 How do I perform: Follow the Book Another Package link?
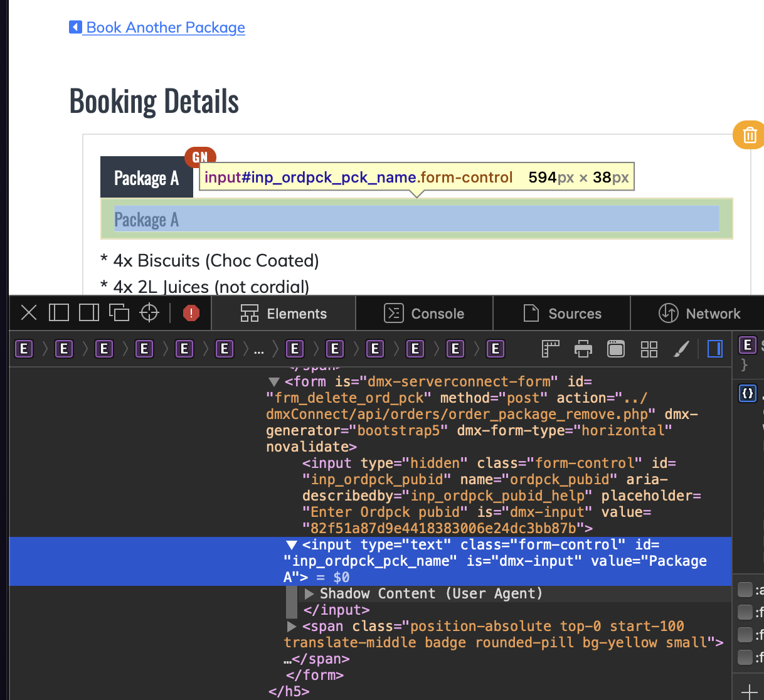click(x=165, y=28)
